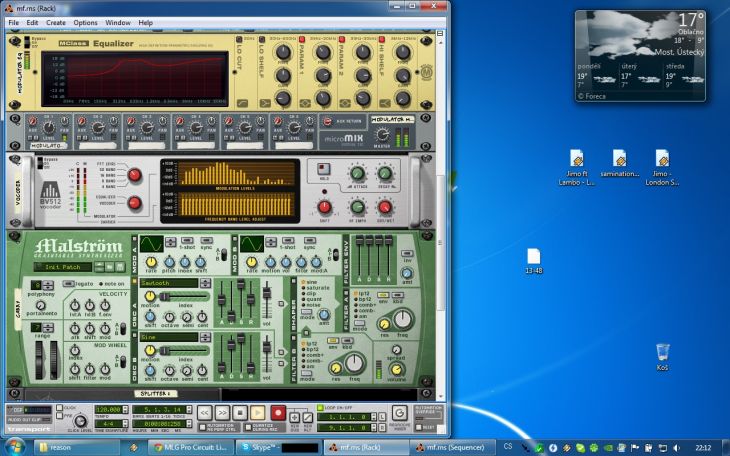Open the Window menu
Screen dimensions: 730x456
click(x=118, y=22)
